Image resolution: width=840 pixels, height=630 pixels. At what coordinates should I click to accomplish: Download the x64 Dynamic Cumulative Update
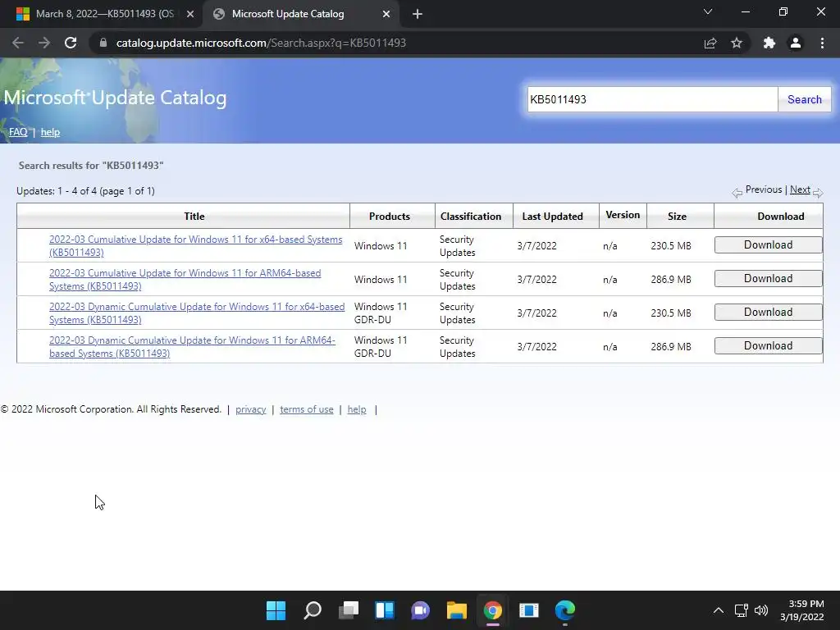[x=768, y=313]
